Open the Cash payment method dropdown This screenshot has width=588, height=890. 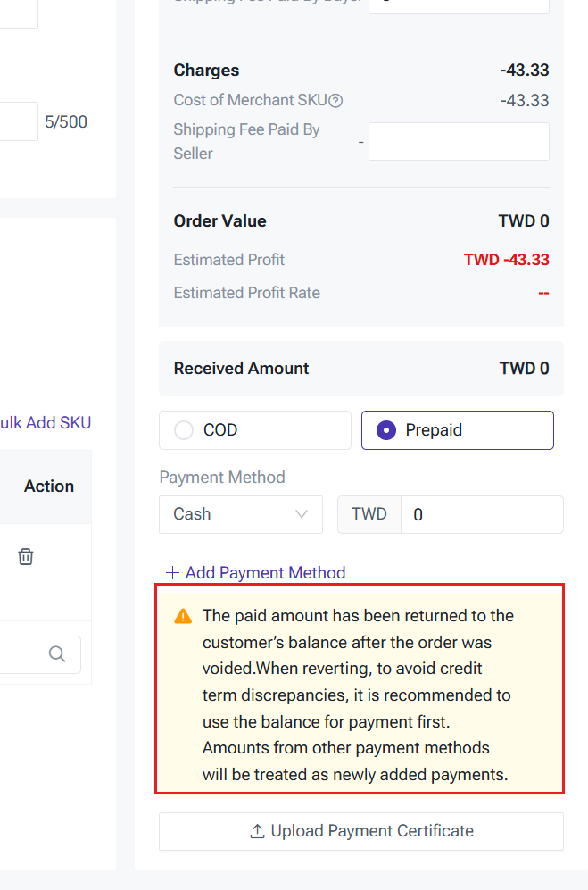click(240, 514)
